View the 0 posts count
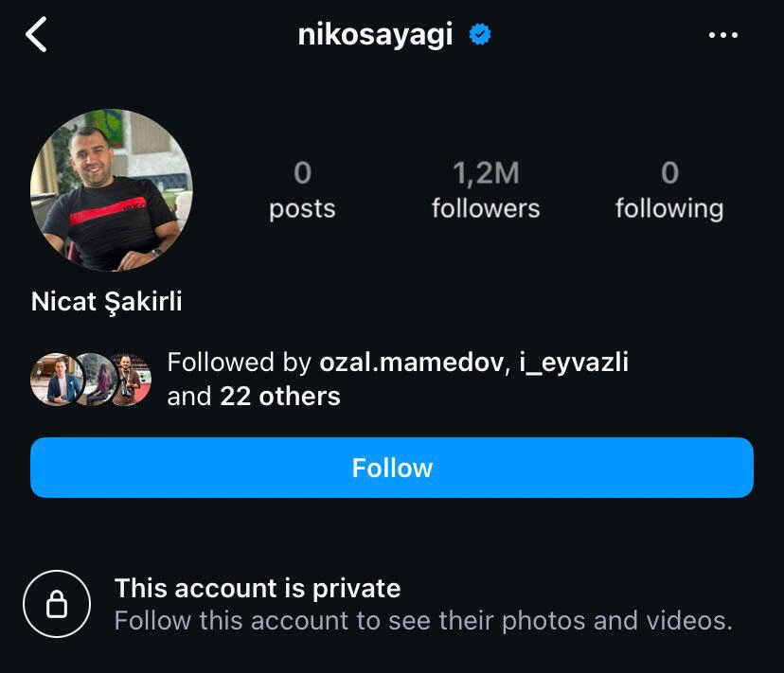Image resolution: width=784 pixels, height=673 pixels. pos(302,189)
